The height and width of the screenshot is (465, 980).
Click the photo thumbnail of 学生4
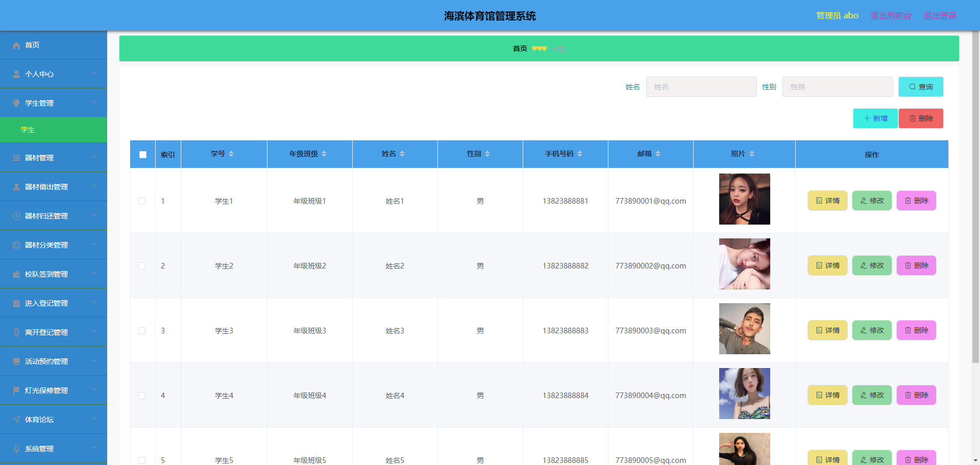click(x=744, y=394)
